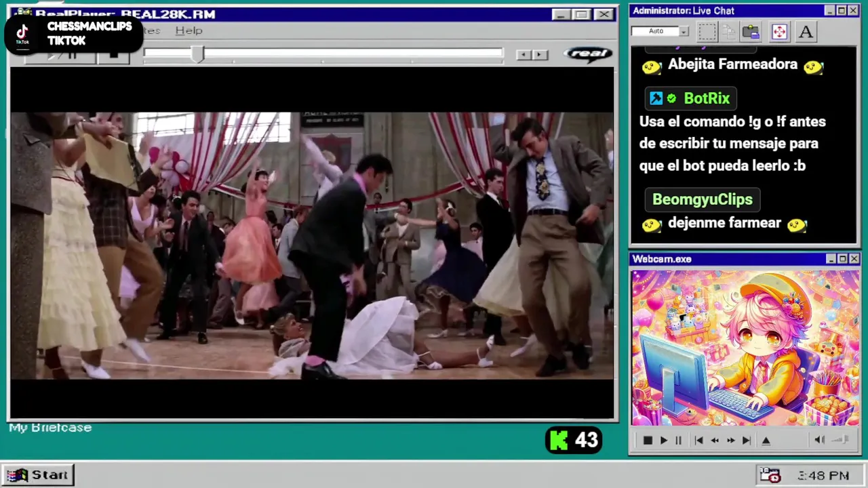868x488 pixels.
Task: Skip to previous track in Webcam.exe
Action: [698, 441]
